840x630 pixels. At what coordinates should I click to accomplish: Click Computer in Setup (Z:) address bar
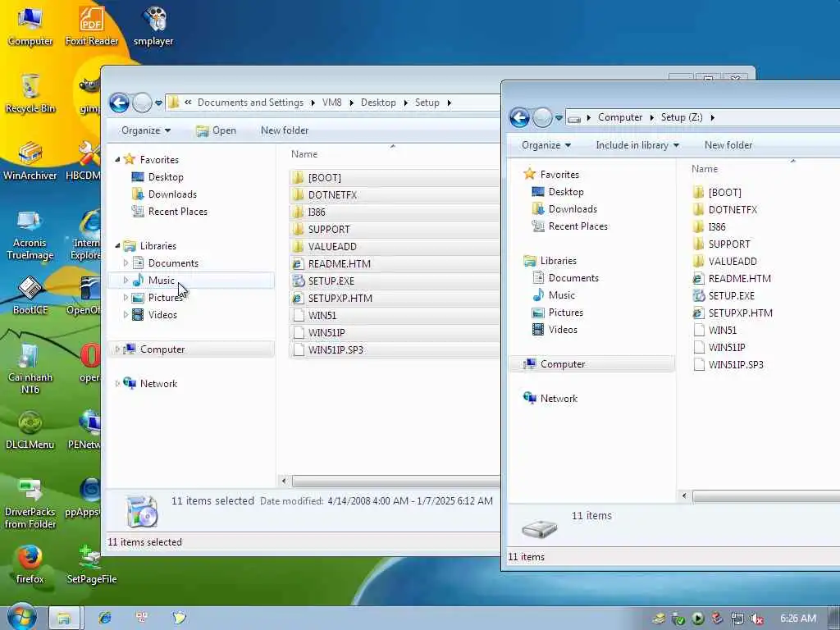(620, 117)
